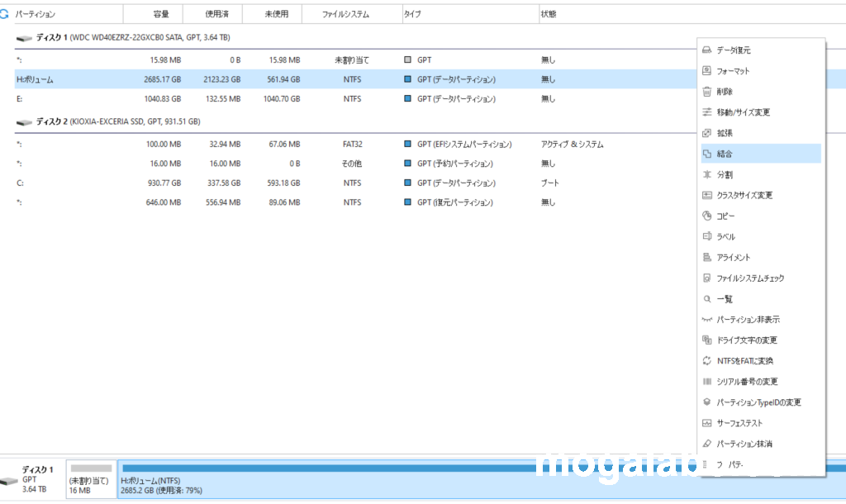Click the 削除 trash icon entry
Viewport: 846px width, 504px height.
[725, 92]
